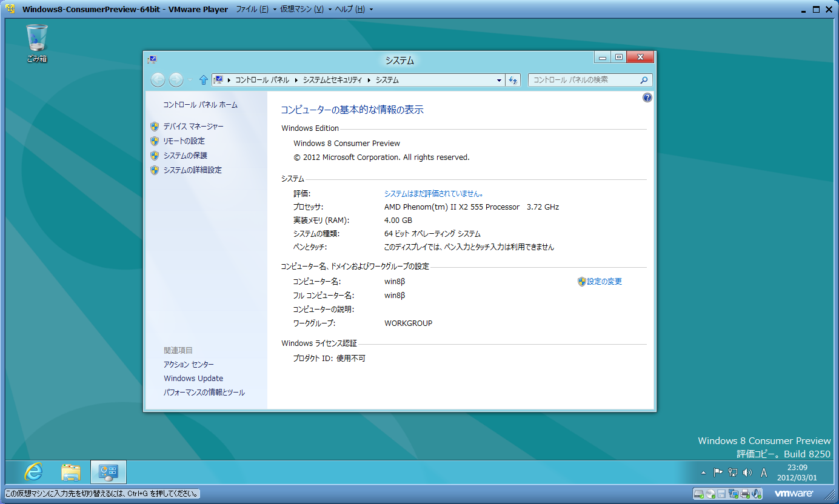Open デバイス マネージャー link
The width and height of the screenshot is (839, 504).
[193, 126]
